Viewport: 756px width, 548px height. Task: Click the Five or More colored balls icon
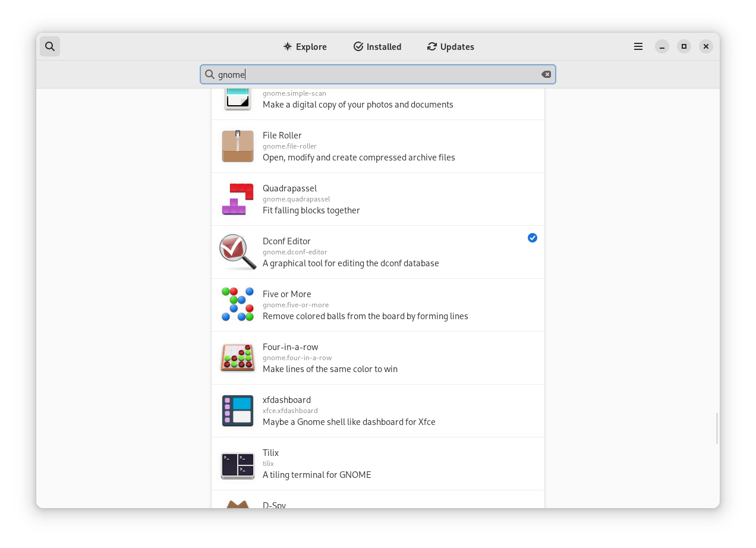tap(238, 304)
